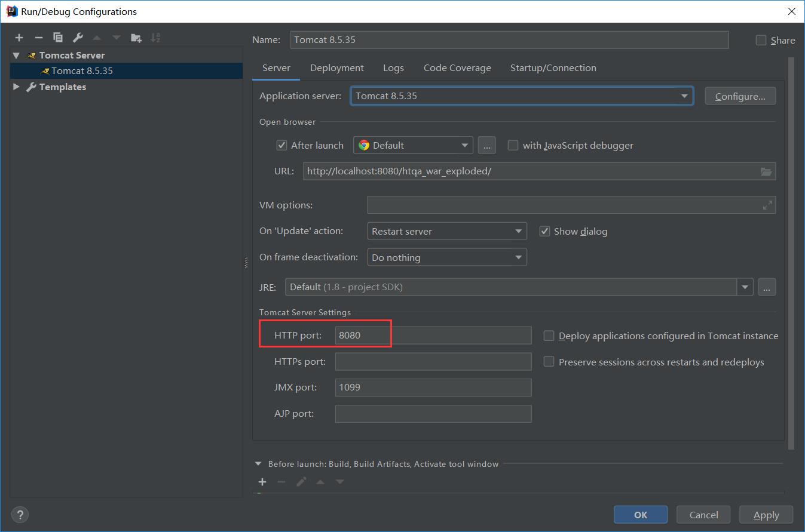Select the Templates tree item
Image resolution: width=805 pixels, height=532 pixels.
point(63,87)
